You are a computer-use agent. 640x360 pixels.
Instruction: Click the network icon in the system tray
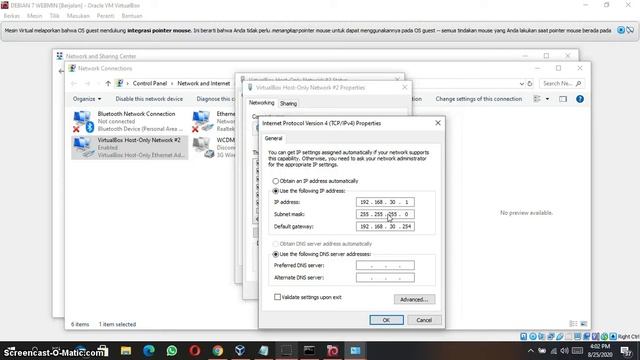click(553, 351)
